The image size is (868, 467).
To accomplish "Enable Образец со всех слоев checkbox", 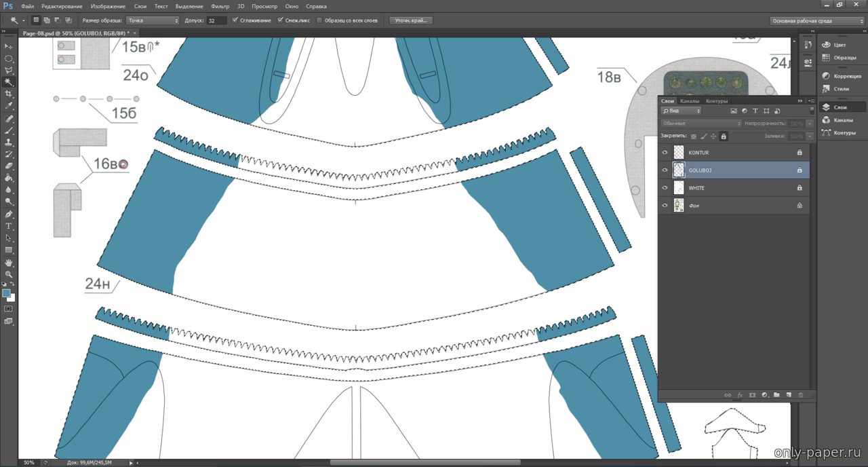I will click(x=320, y=20).
